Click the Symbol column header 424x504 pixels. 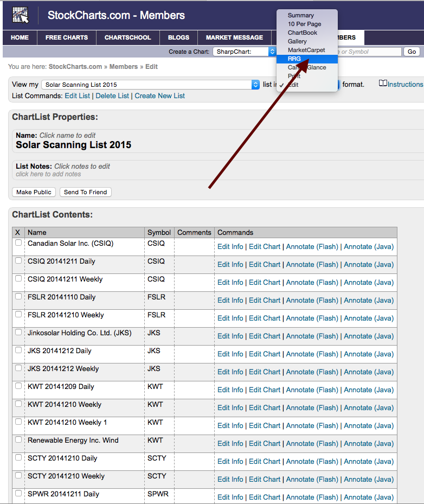[x=159, y=232]
